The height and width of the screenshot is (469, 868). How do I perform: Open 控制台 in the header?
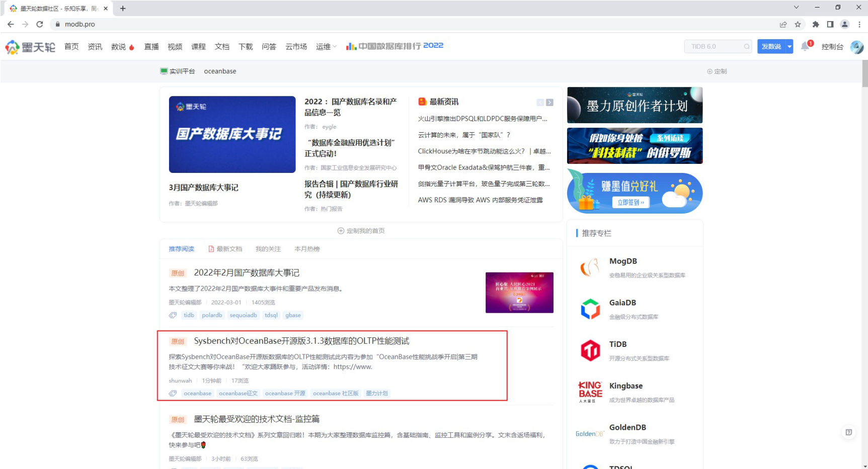pyautogui.click(x=832, y=47)
